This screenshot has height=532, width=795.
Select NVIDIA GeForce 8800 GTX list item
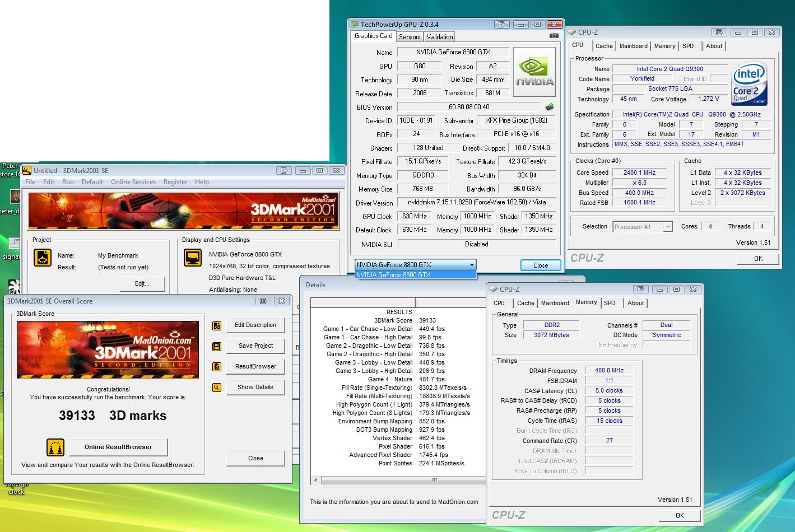(x=416, y=275)
